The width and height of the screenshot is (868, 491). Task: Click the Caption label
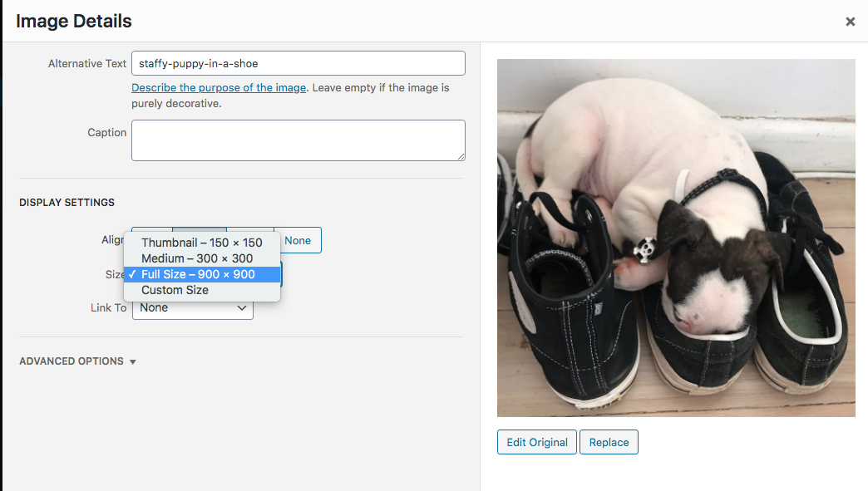107,133
